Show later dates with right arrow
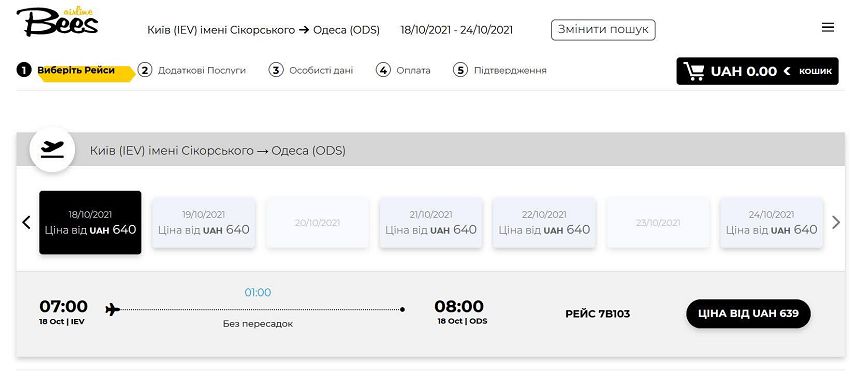The image size is (850, 380). 835,222
